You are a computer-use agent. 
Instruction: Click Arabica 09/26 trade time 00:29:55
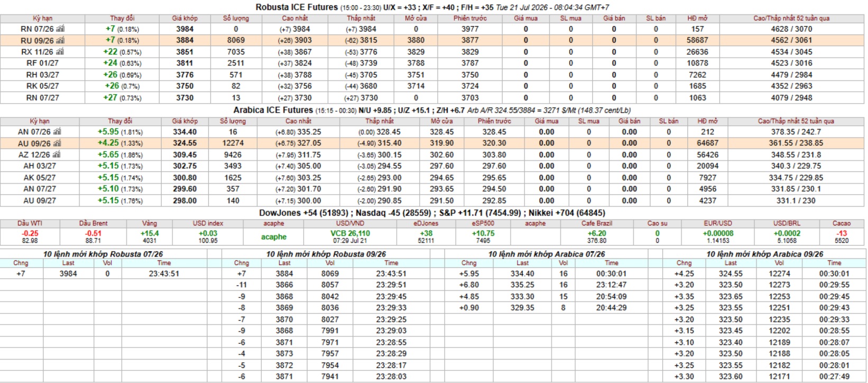point(835,285)
